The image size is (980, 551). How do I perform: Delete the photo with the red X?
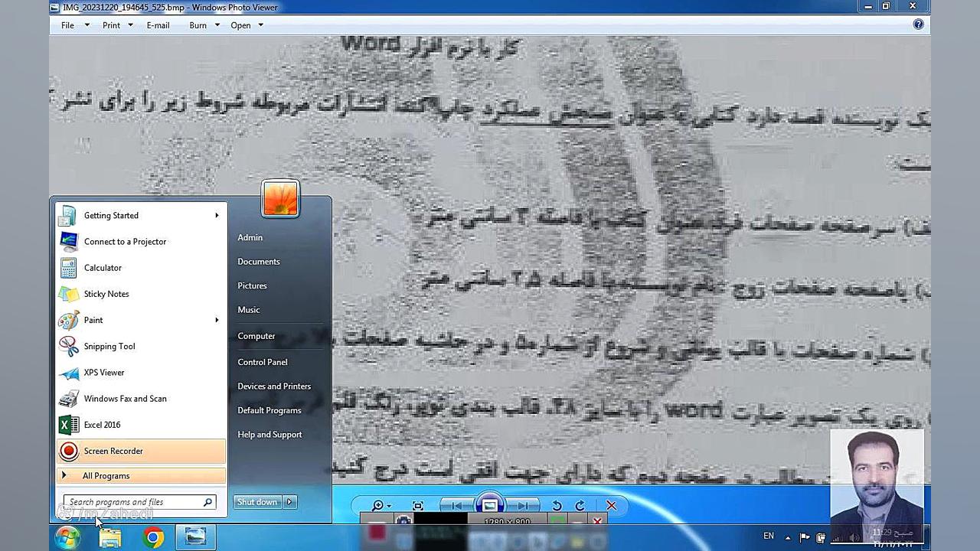coord(611,506)
